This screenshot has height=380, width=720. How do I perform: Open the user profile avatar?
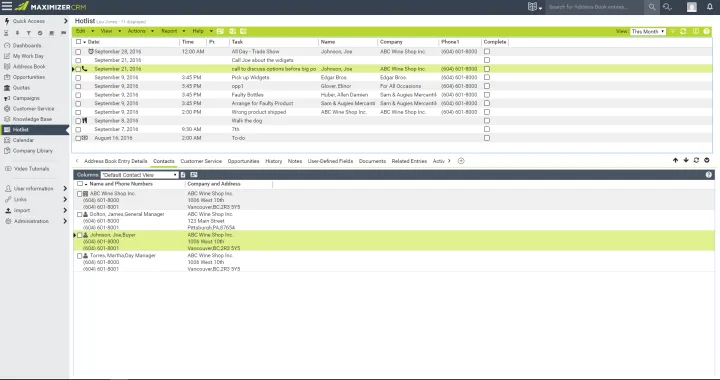(x=692, y=7)
